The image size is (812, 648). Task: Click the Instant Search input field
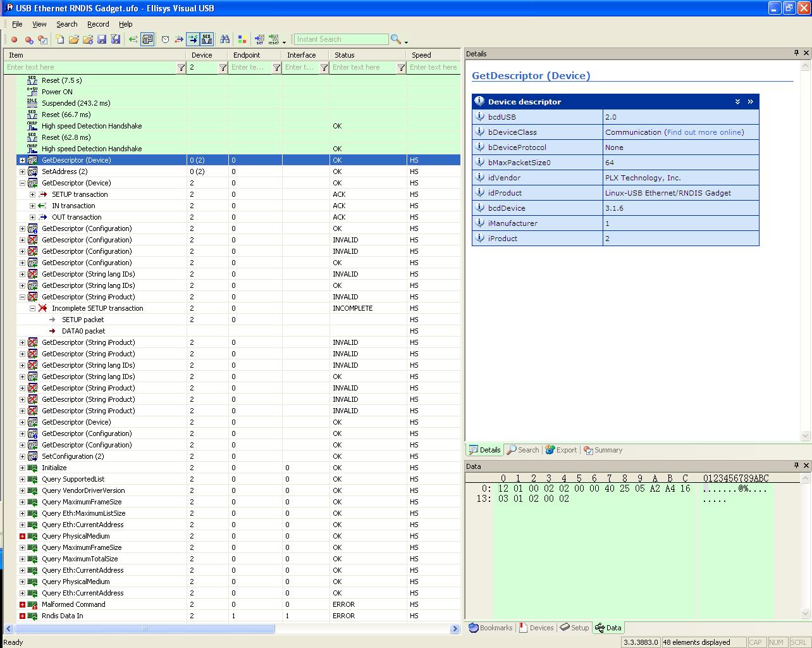(x=341, y=39)
